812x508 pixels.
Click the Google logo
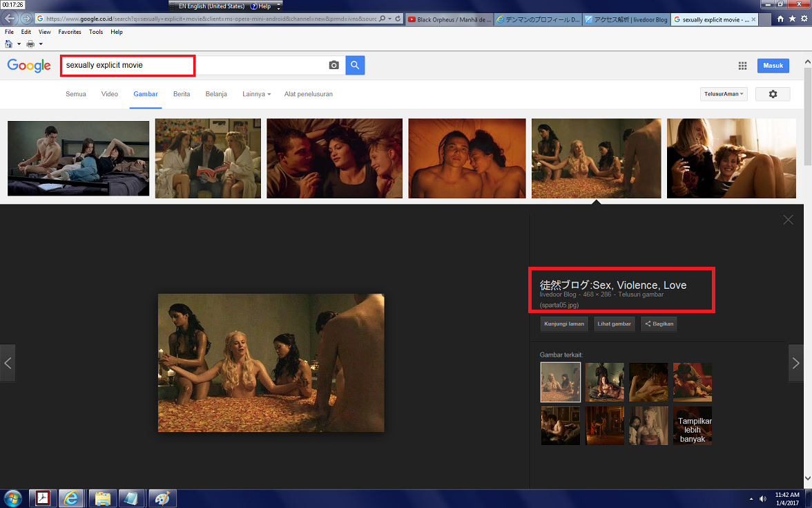(x=29, y=65)
